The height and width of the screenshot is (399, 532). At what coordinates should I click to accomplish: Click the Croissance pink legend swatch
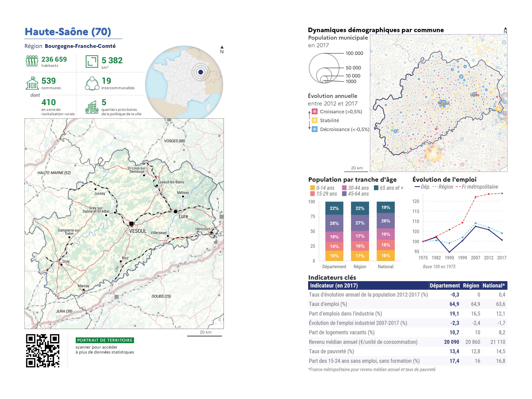(315, 112)
